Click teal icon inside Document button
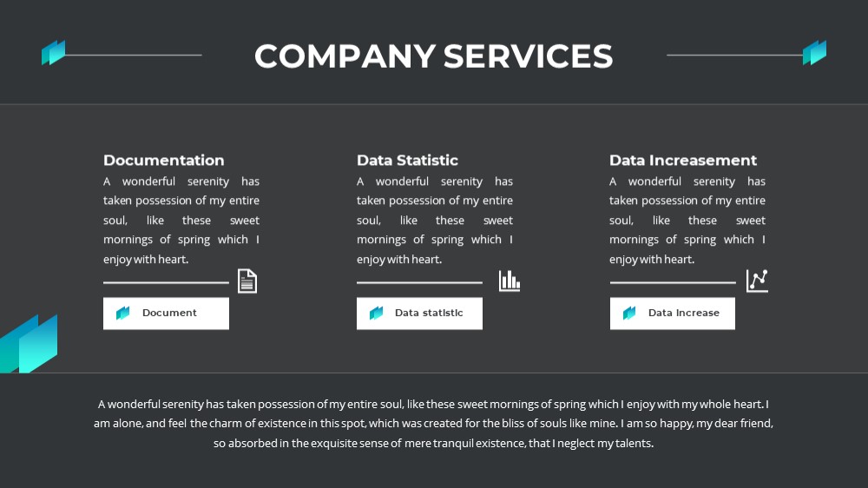 click(x=123, y=313)
